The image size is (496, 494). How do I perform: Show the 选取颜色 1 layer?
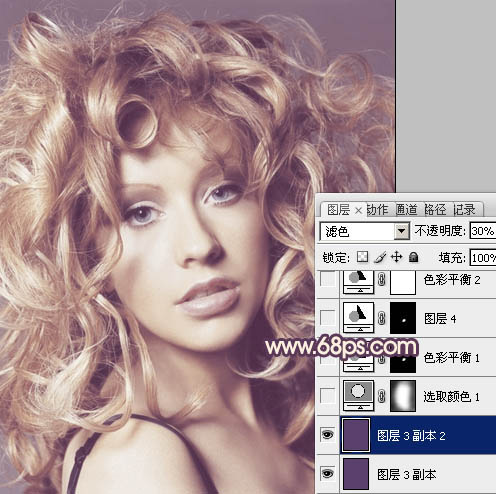pyautogui.click(x=328, y=396)
